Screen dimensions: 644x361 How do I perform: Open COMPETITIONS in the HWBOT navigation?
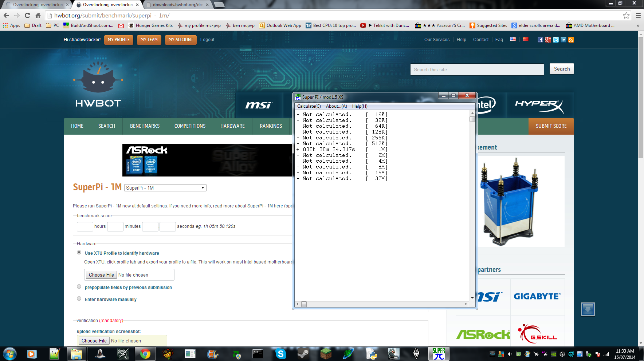[190, 126]
